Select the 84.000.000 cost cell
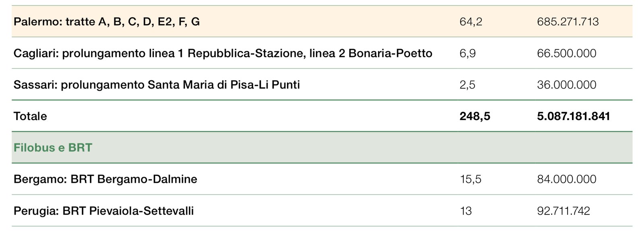The width and height of the screenshot is (644, 237). (566, 179)
